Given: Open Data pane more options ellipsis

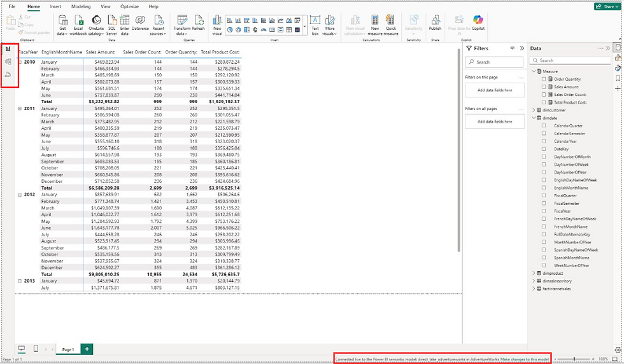Looking at the screenshot, I should click(600, 48).
